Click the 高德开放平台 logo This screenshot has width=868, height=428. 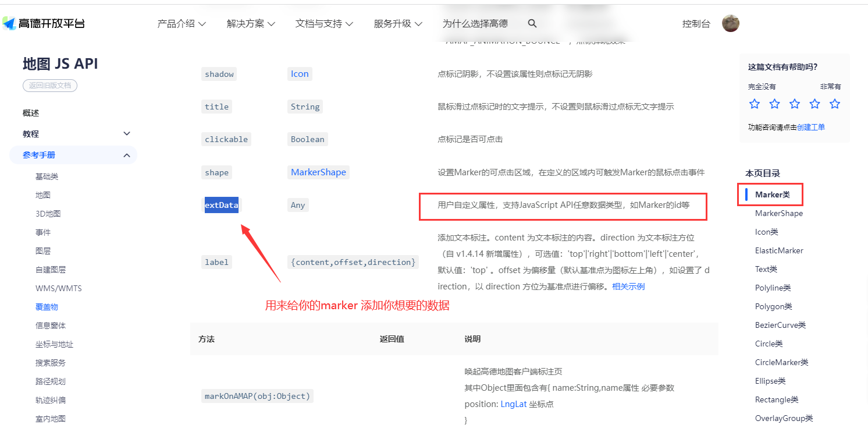coord(44,23)
